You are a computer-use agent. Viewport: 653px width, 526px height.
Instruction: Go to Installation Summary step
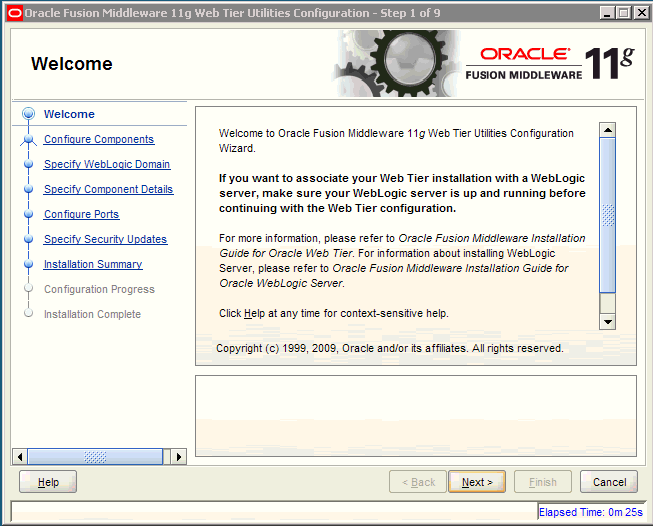click(93, 264)
